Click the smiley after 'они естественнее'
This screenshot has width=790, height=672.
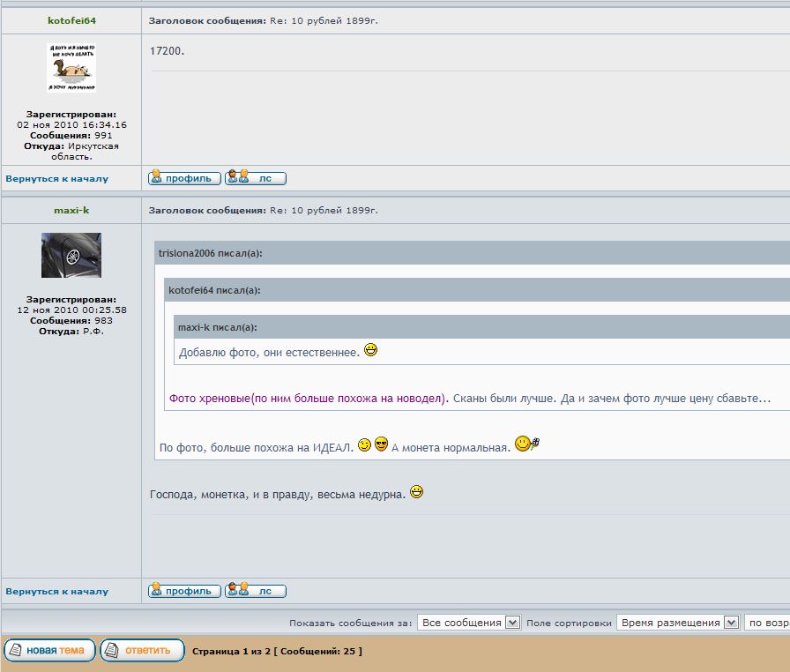tap(371, 351)
